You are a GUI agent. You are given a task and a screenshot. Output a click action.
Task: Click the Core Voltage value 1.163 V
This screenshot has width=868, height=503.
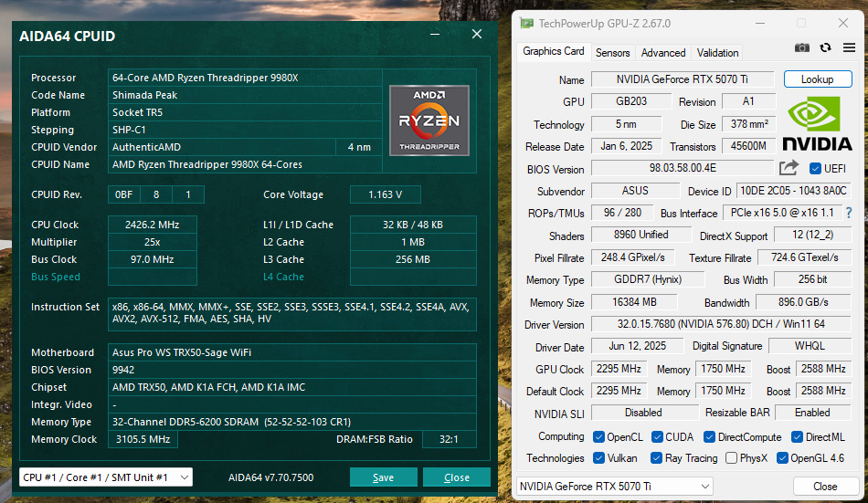[386, 194]
